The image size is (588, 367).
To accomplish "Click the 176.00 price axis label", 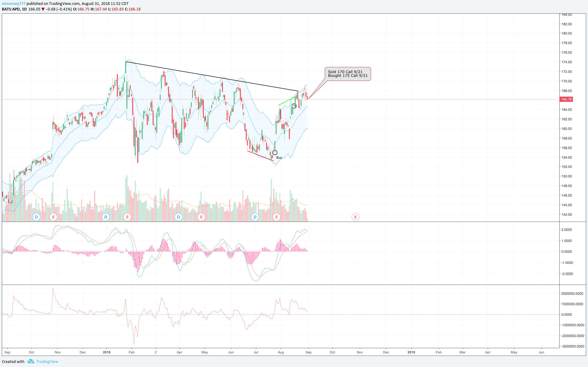I will tap(567, 52).
